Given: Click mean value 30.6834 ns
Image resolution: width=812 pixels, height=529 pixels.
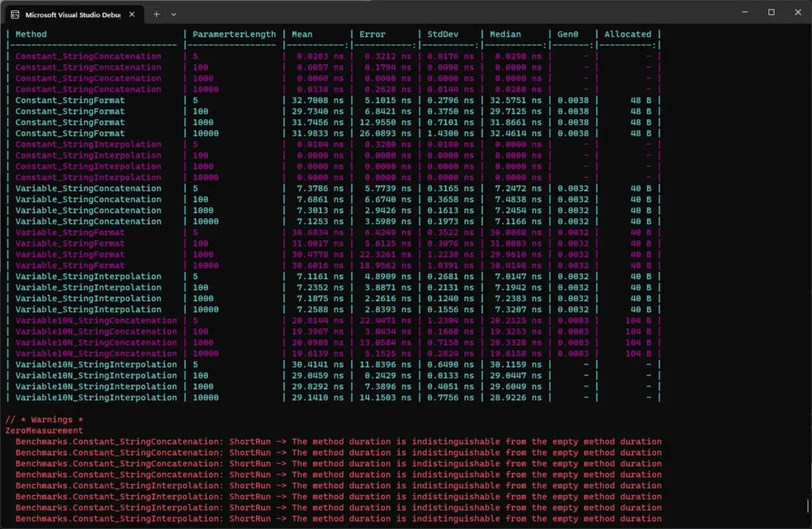Looking at the screenshot, I should [x=317, y=232].
